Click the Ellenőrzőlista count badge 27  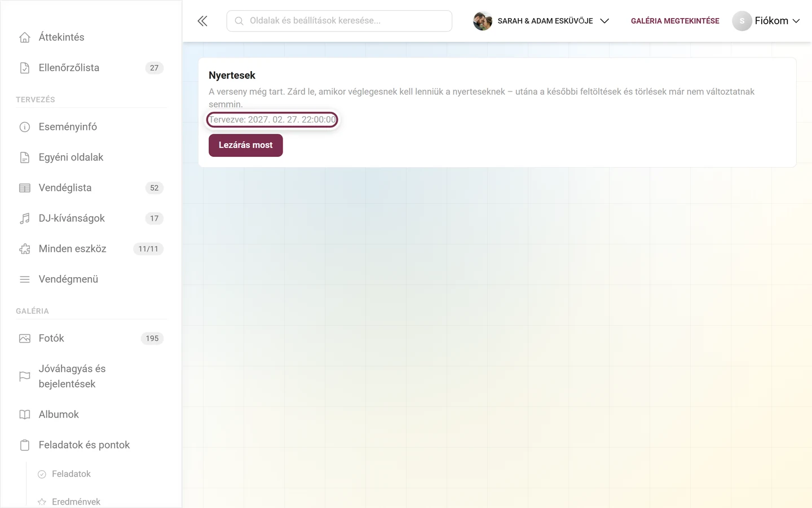(155, 68)
